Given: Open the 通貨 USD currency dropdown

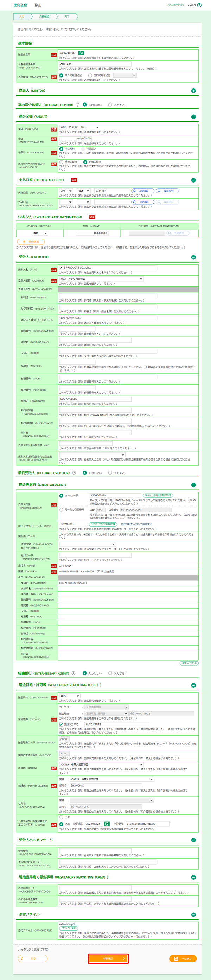Looking at the screenshot, I should pos(79,127).
